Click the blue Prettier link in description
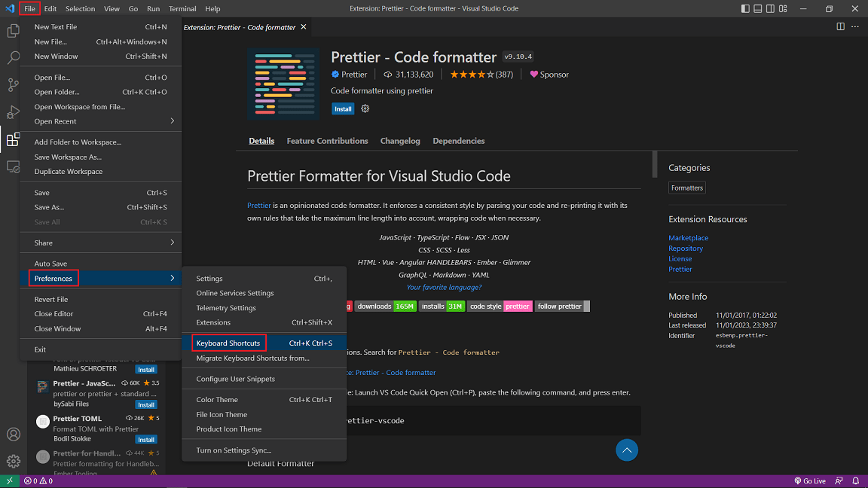Image resolution: width=868 pixels, height=488 pixels. point(259,206)
